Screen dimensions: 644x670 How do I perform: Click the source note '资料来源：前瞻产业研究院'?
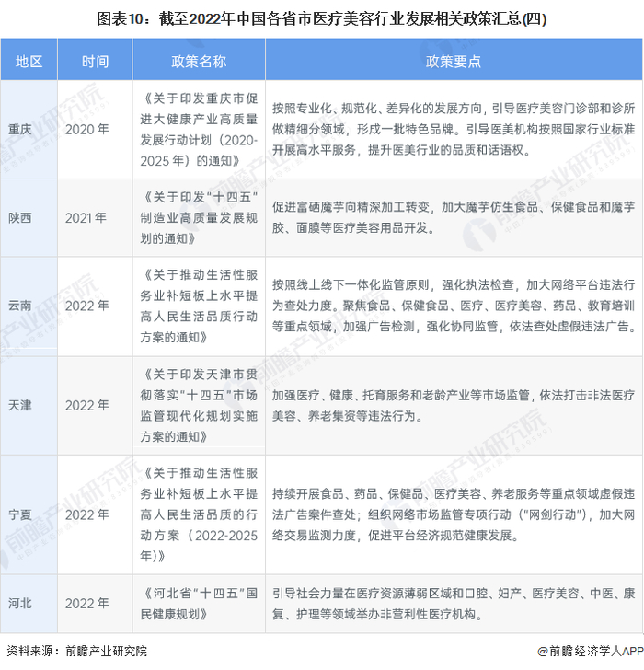[x=77, y=651]
